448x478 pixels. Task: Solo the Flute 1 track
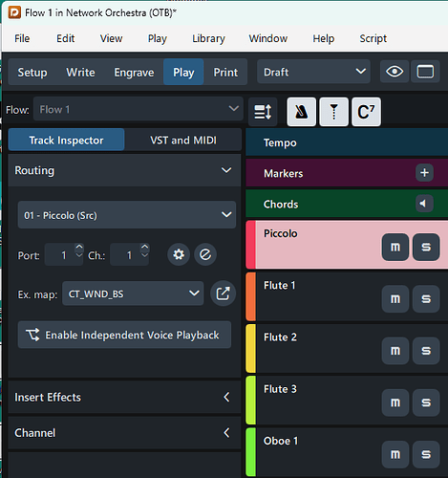click(426, 299)
